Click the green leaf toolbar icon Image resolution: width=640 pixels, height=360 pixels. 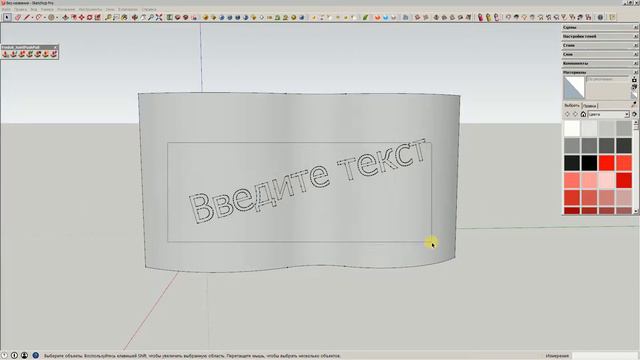tap(365, 17)
